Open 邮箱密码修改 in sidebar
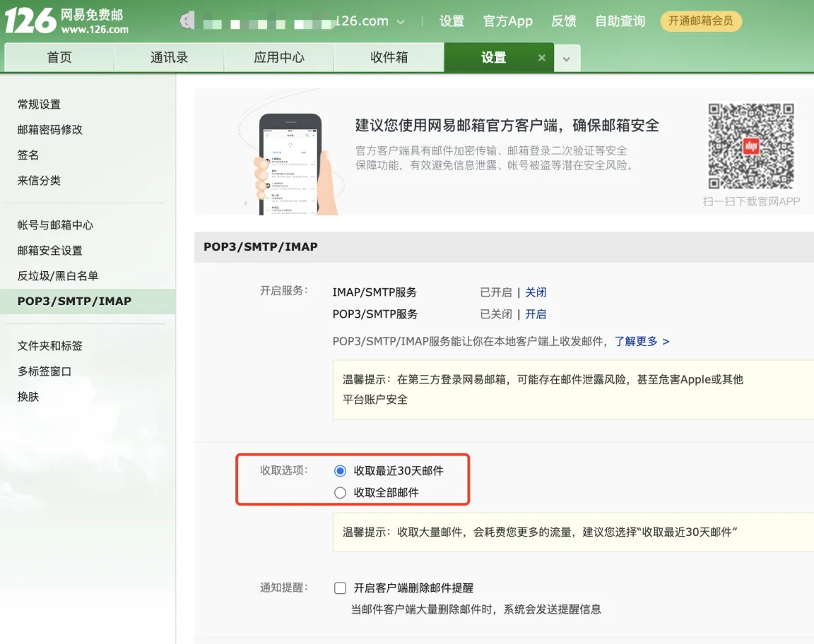Viewport: 814px width, 644px height. tap(50, 130)
